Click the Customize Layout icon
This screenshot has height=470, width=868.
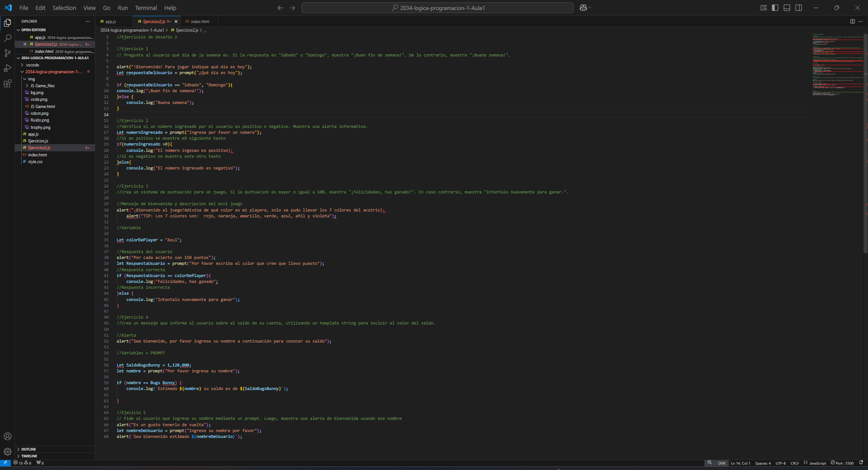764,8
